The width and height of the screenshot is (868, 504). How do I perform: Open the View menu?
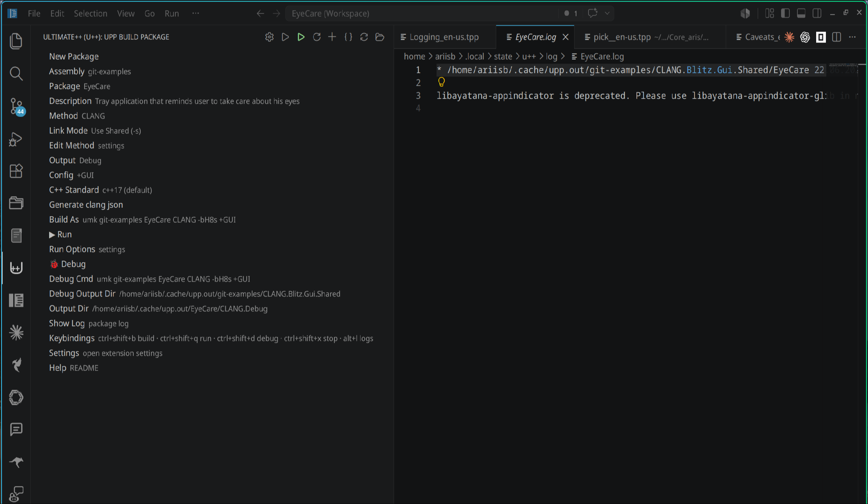(x=126, y=14)
